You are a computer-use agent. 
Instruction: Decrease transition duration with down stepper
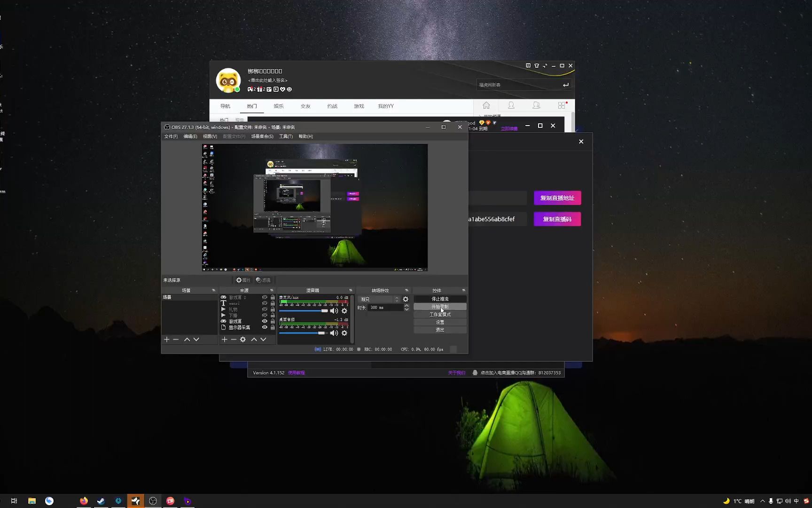(406, 310)
